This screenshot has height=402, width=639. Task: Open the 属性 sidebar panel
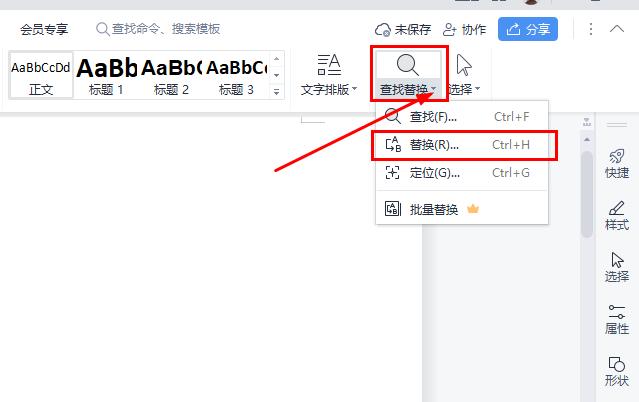(x=617, y=320)
